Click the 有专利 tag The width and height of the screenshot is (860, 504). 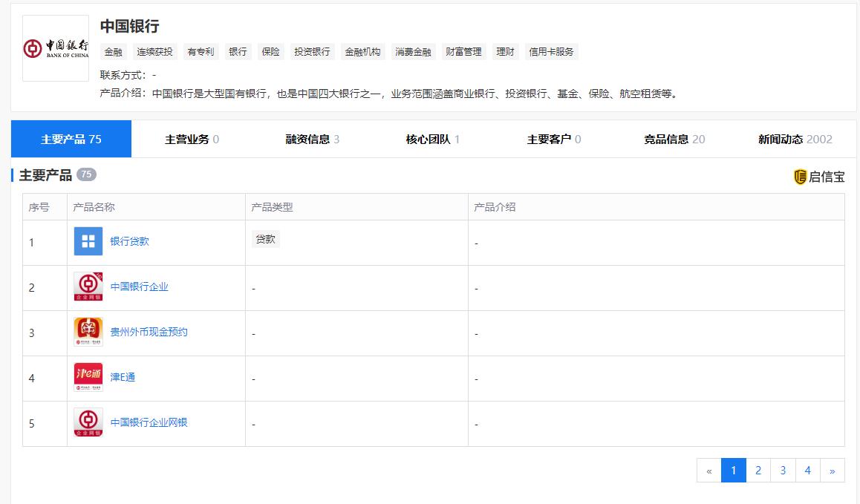[201, 51]
